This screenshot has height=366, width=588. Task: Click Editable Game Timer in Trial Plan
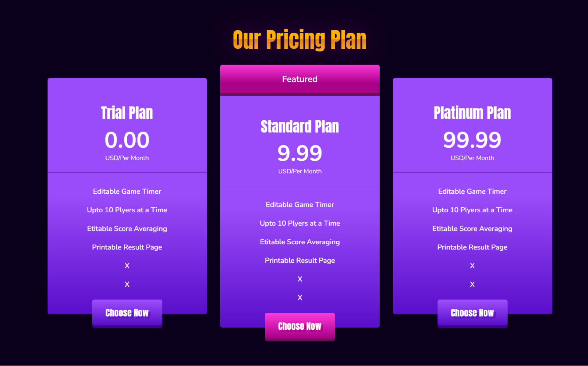127,191
